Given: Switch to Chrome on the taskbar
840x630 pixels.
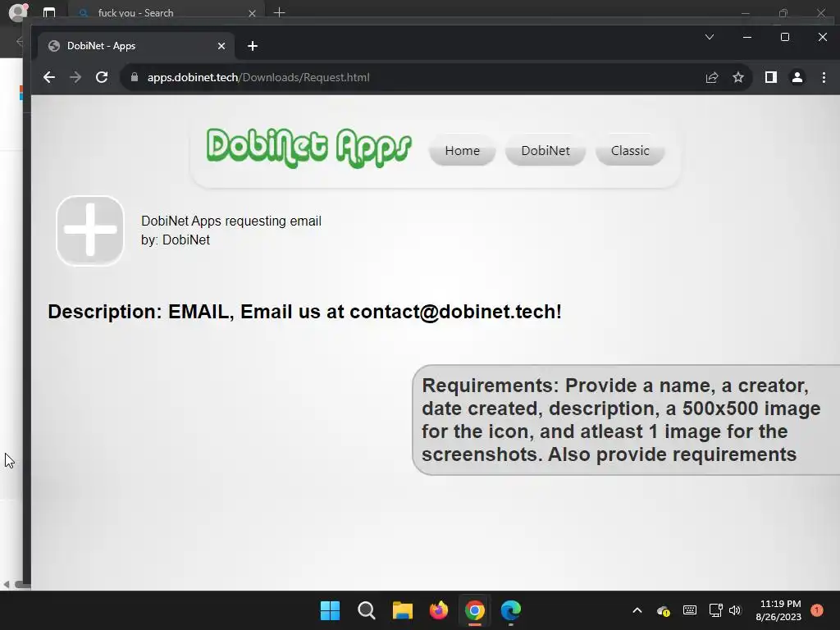Looking at the screenshot, I should click(475, 610).
